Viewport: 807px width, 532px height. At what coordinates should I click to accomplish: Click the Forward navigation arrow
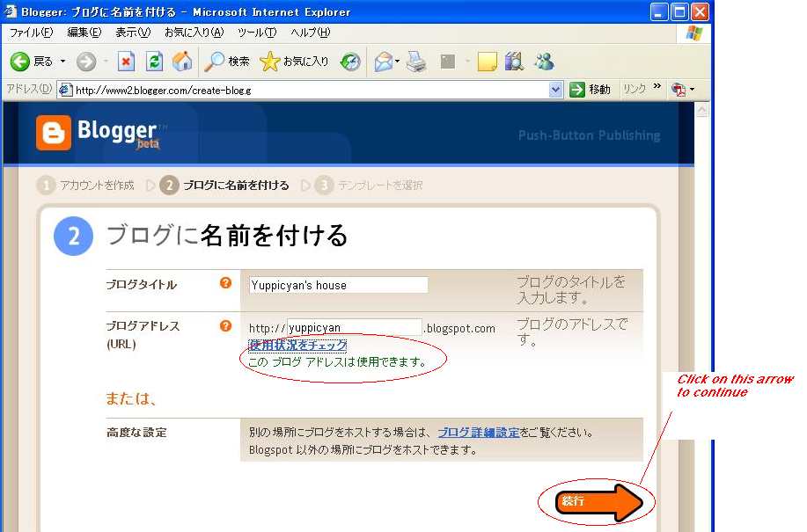click(86, 62)
